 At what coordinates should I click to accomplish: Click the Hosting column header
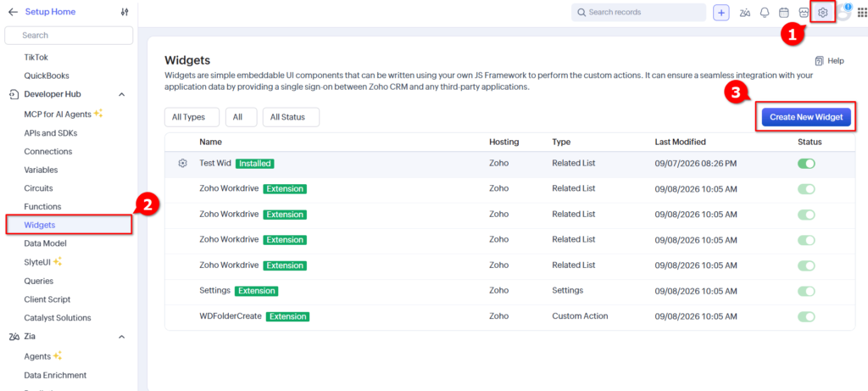tap(504, 142)
